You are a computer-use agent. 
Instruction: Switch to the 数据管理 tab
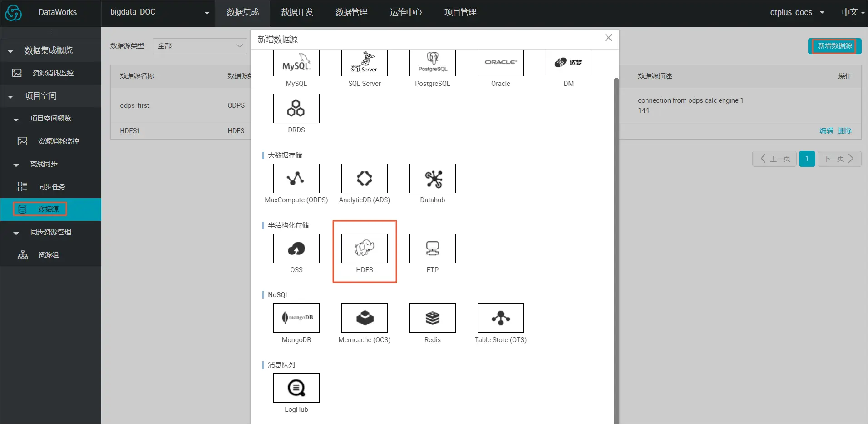click(351, 13)
